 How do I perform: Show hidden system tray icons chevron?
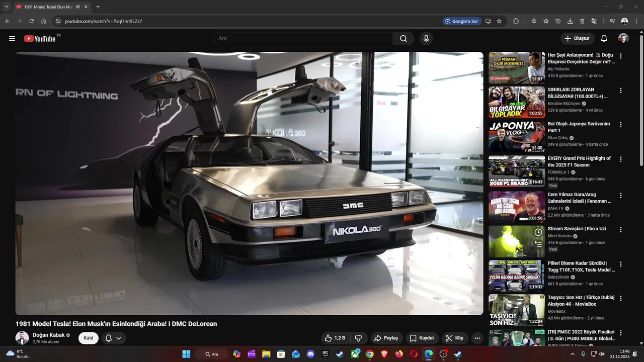click(572, 354)
